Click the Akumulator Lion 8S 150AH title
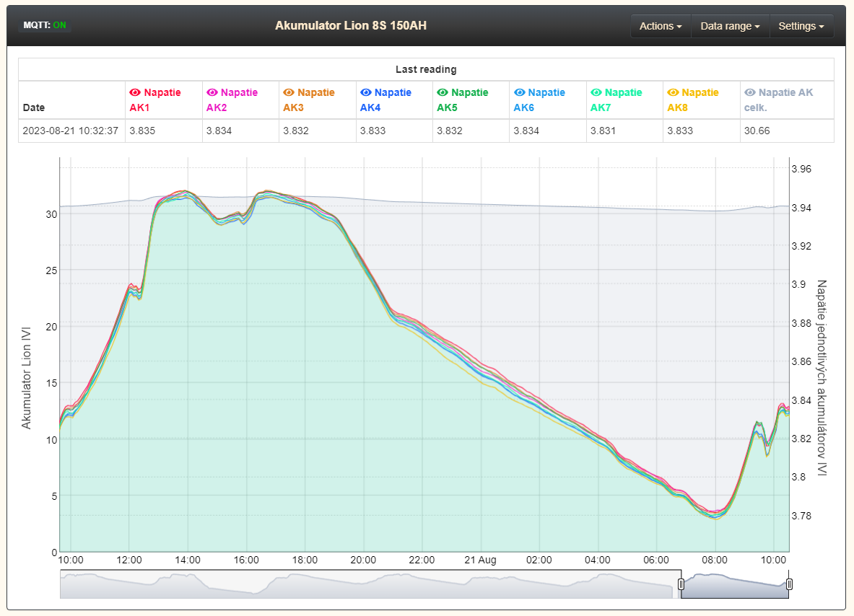This screenshot has height=616, width=854. [x=351, y=26]
